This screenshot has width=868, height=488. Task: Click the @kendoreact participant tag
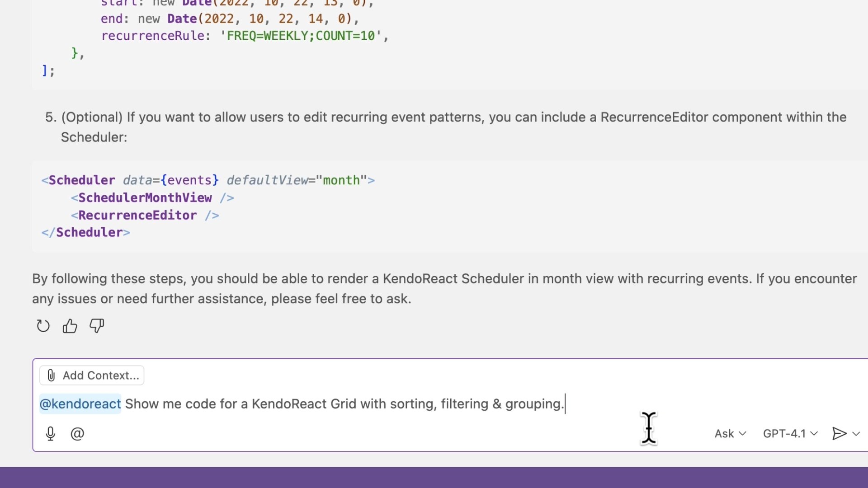pos(80,404)
